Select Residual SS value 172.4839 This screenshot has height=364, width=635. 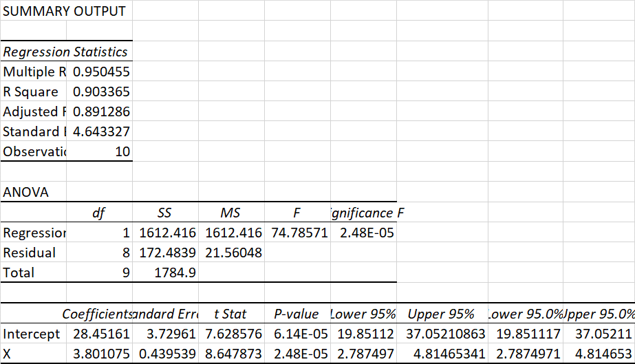pyautogui.click(x=168, y=253)
